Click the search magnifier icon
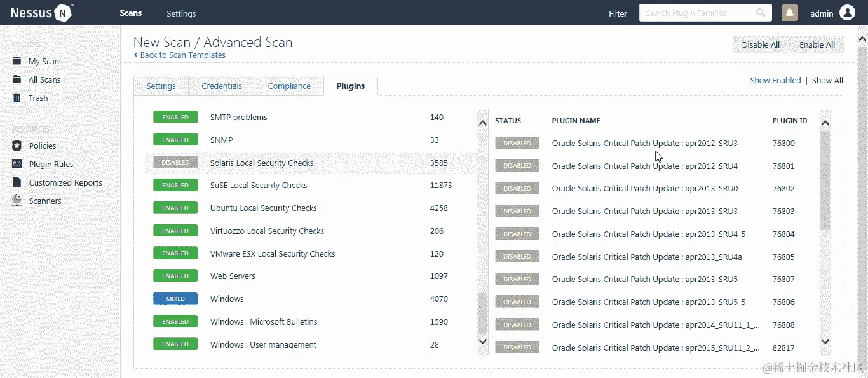The height and width of the screenshot is (378, 868). point(761,13)
